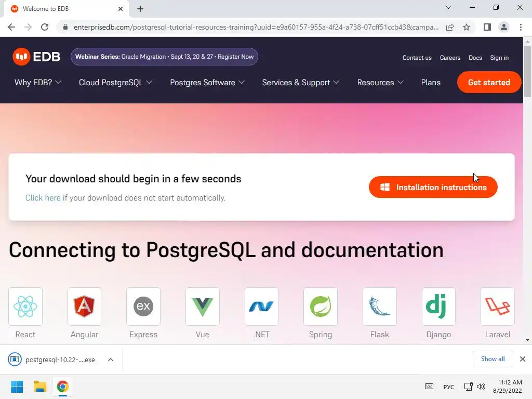
Task: Select the Flask framework icon
Action: coord(380,307)
